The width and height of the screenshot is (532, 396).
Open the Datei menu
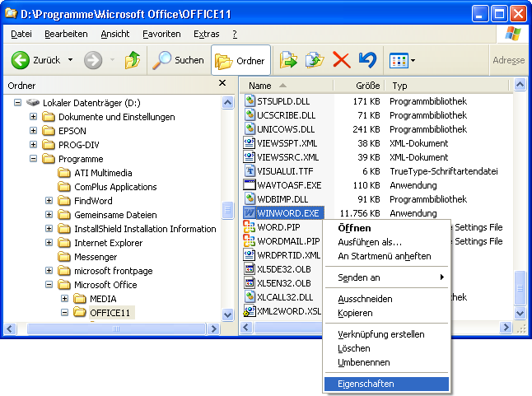pos(21,34)
